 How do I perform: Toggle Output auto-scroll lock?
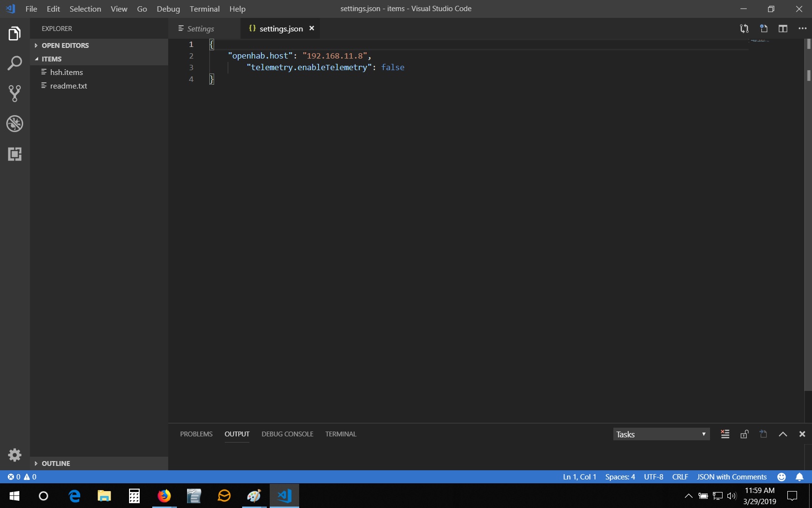pyautogui.click(x=744, y=434)
